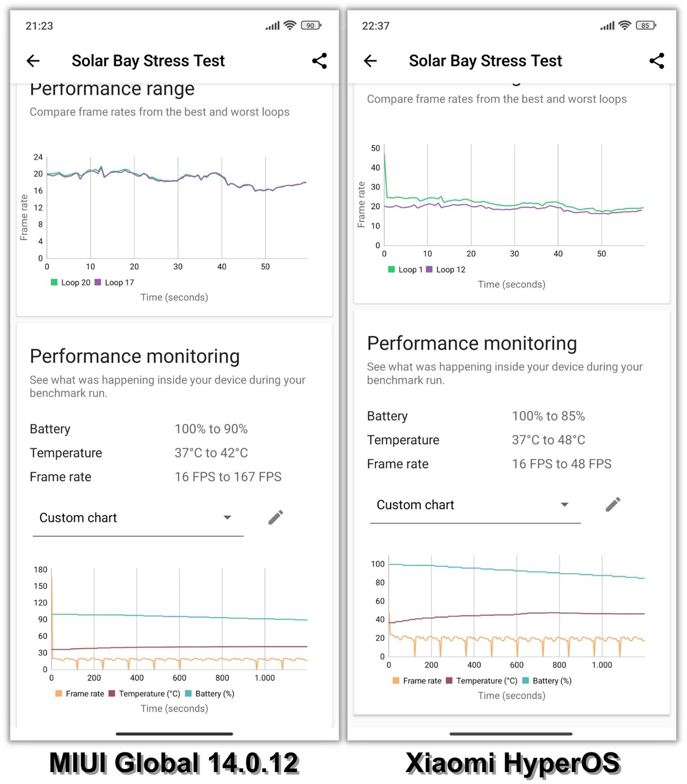Viewport: 687px width, 784px height.
Task: Click the 22:37 clock time
Action: click(376, 26)
